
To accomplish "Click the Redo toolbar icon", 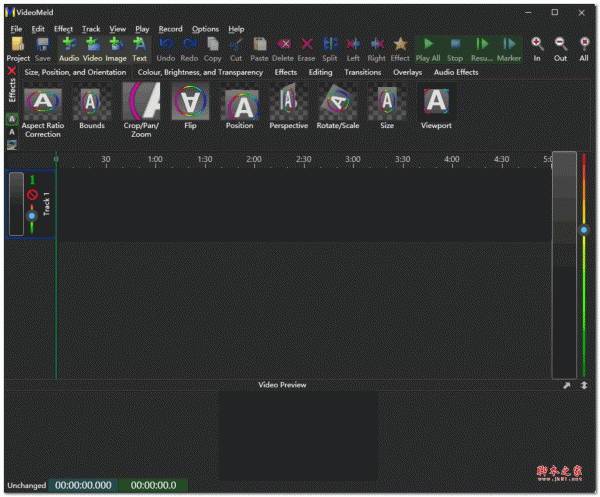I will (x=189, y=50).
